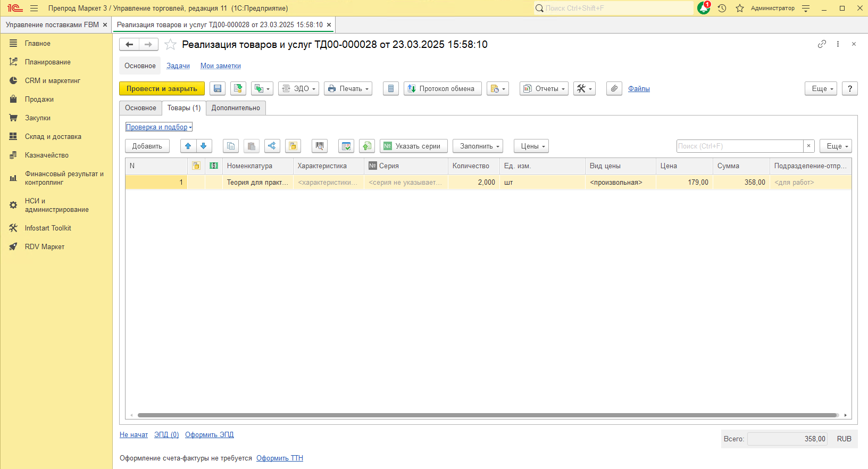This screenshot has width=868, height=469.
Task: Open the top toolbar Еще menu
Action: 821,88
